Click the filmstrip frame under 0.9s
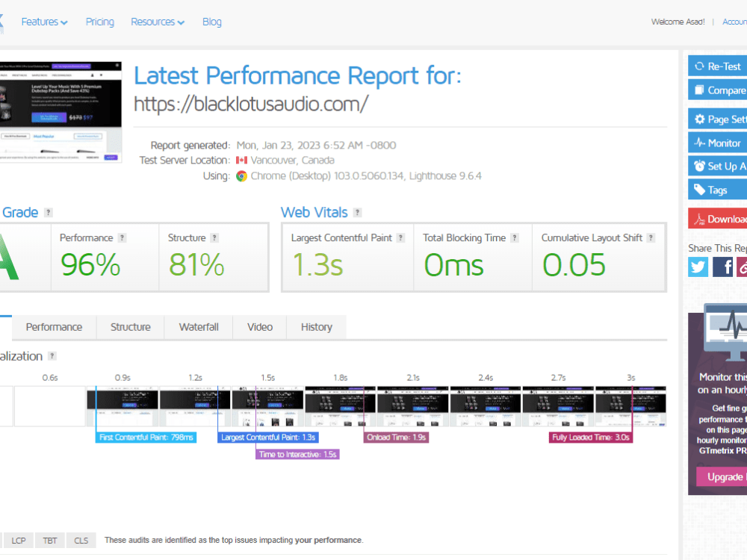Image resolution: width=747 pixels, height=560 pixels. (x=123, y=406)
